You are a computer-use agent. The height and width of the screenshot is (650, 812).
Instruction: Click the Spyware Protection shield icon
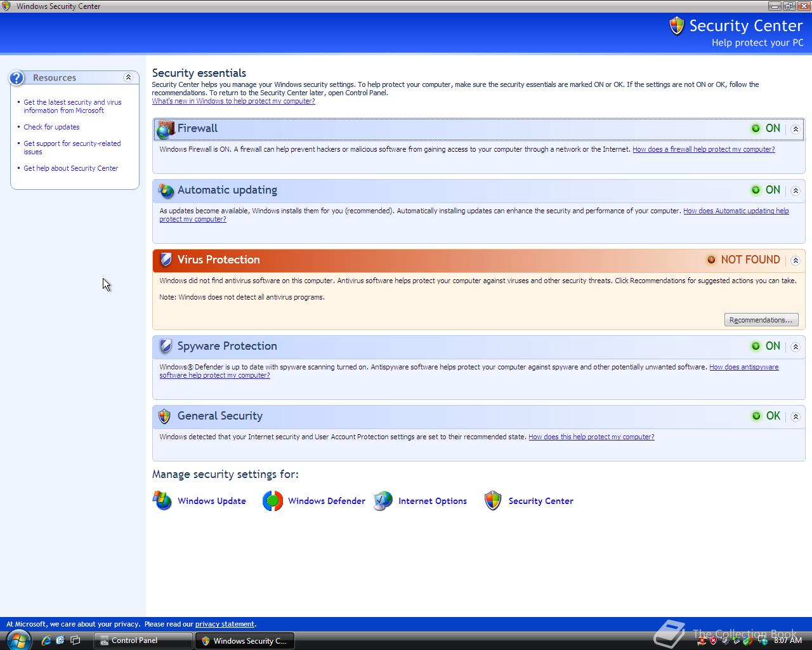(166, 346)
